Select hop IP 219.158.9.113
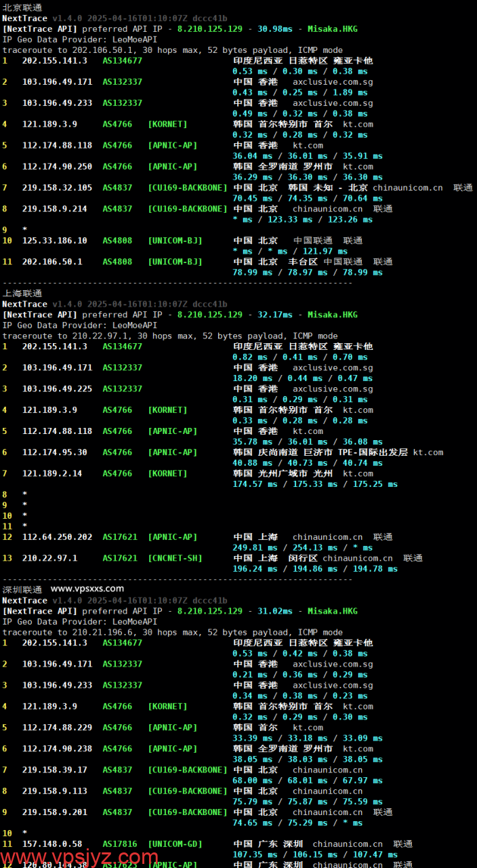Image resolution: width=477 pixels, height=868 pixels. pyautogui.click(x=55, y=791)
